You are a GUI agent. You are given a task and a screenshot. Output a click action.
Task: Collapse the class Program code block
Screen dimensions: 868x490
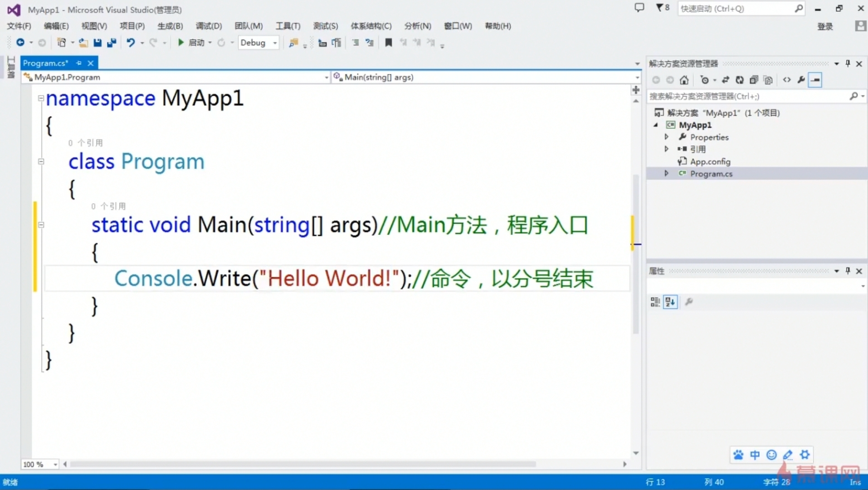(41, 162)
